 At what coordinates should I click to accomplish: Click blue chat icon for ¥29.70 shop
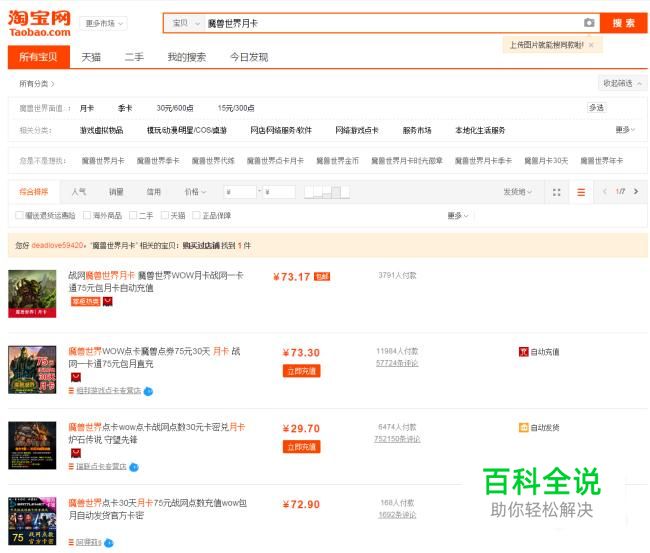[x=134, y=467]
